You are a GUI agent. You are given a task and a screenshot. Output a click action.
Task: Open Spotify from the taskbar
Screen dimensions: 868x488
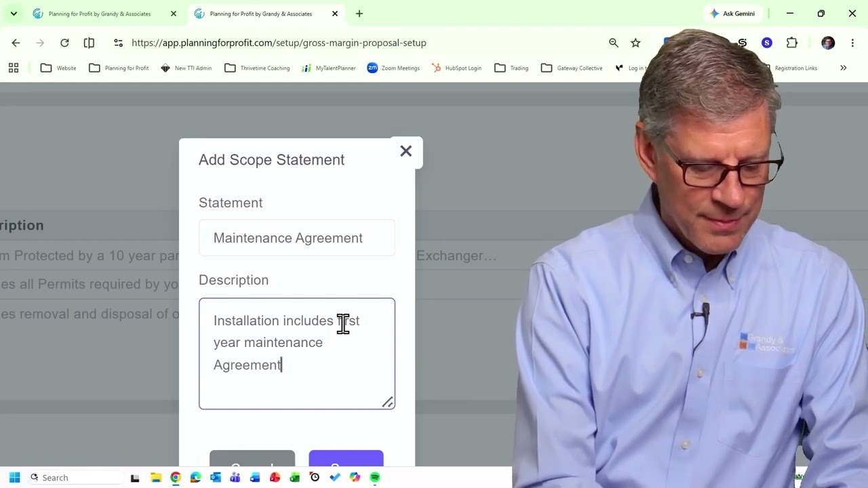click(375, 478)
